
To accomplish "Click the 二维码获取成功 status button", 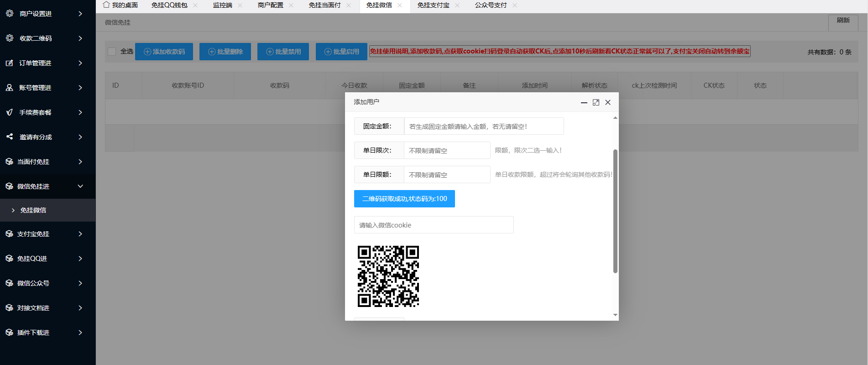I will tap(404, 199).
